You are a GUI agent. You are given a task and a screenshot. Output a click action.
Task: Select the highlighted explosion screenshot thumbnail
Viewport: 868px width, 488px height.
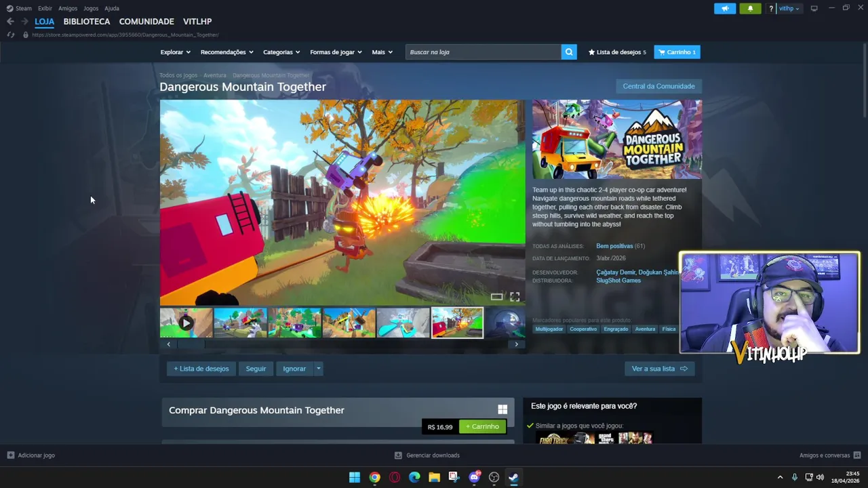(x=457, y=323)
